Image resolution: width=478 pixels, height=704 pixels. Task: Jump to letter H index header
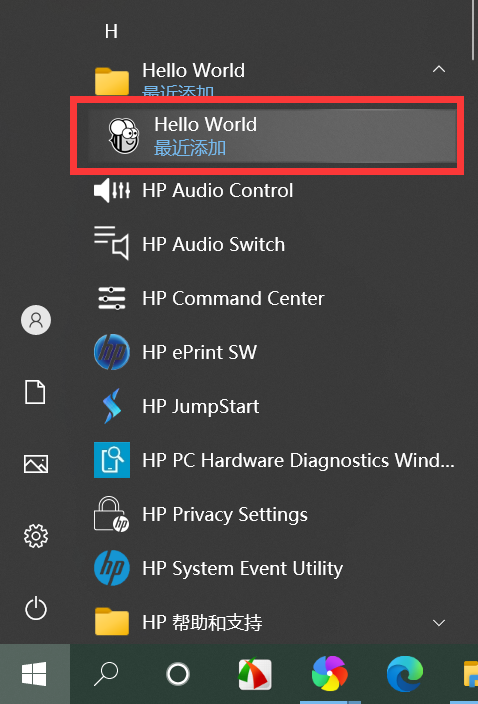point(111,31)
